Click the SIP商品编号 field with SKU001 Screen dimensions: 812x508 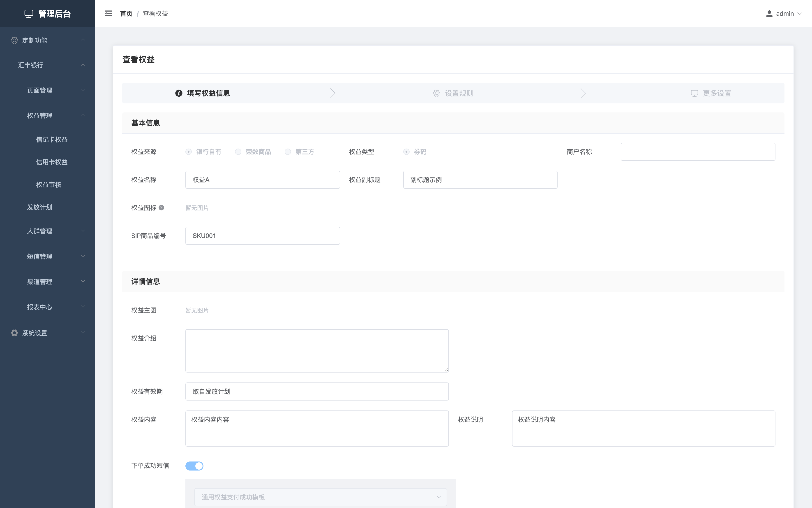(263, 236)
